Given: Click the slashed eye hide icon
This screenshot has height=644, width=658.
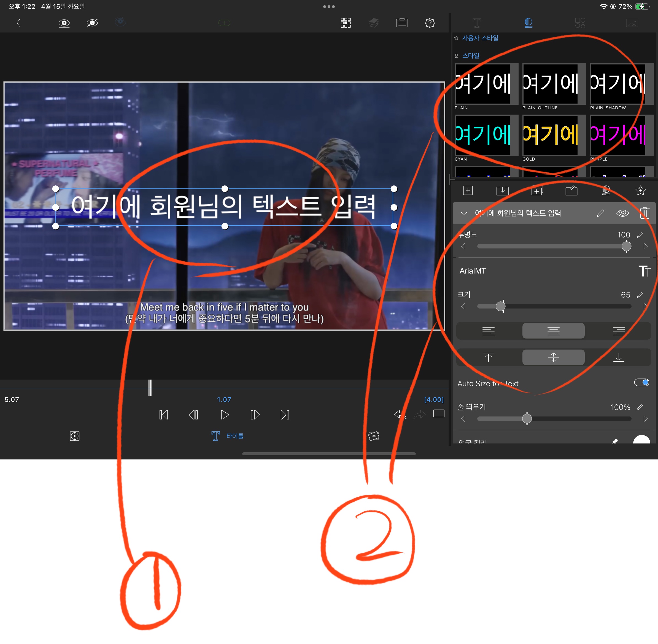Looking at the screenshot, I should (x=92, y=23).
